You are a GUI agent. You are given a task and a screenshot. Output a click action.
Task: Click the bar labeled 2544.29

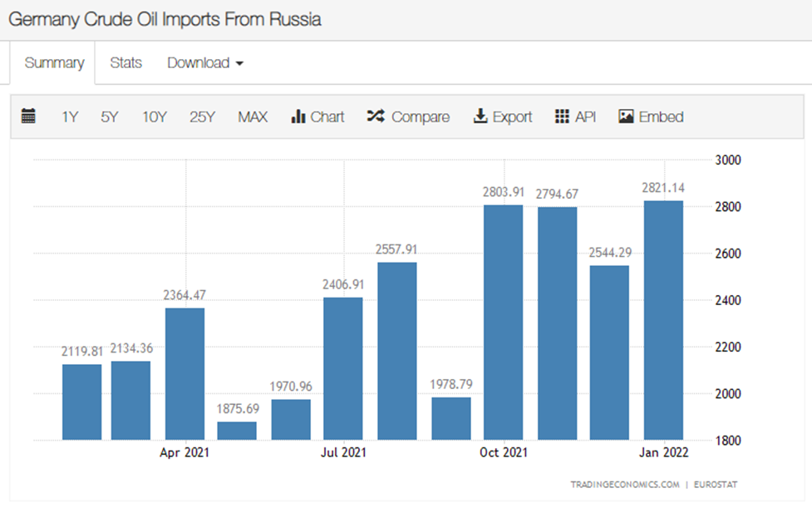(x=609, y=353)
